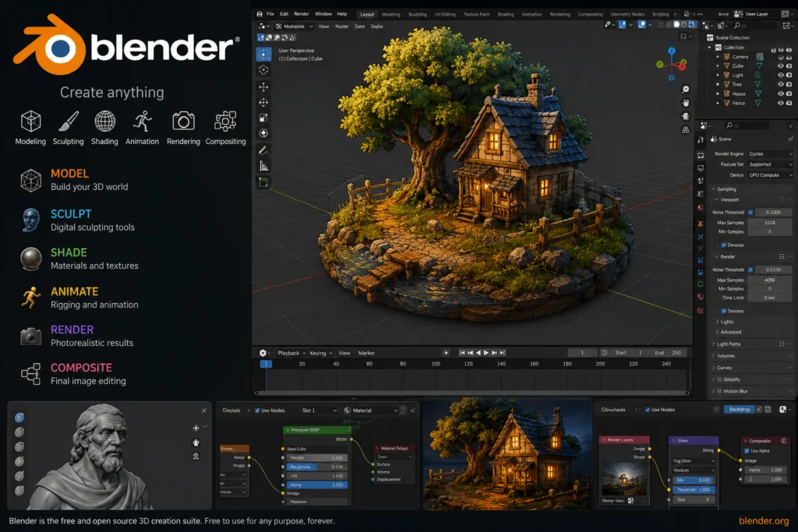Open the Keying menu in the timeline

click(320, 353)
